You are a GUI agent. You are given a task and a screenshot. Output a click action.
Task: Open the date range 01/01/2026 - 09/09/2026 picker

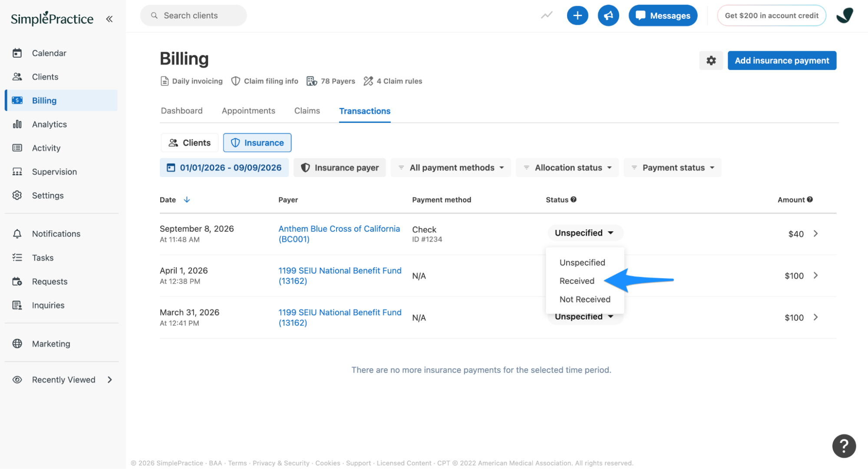(224, 167)
